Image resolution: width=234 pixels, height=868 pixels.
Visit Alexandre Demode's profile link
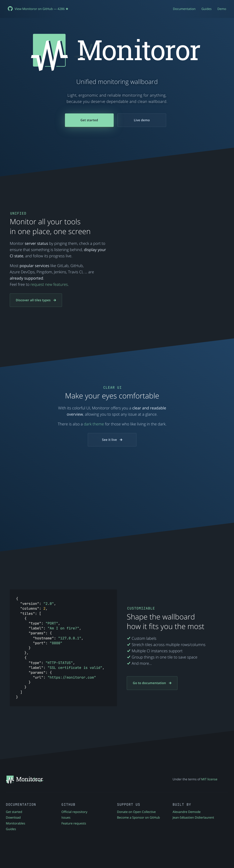point(187,812)
